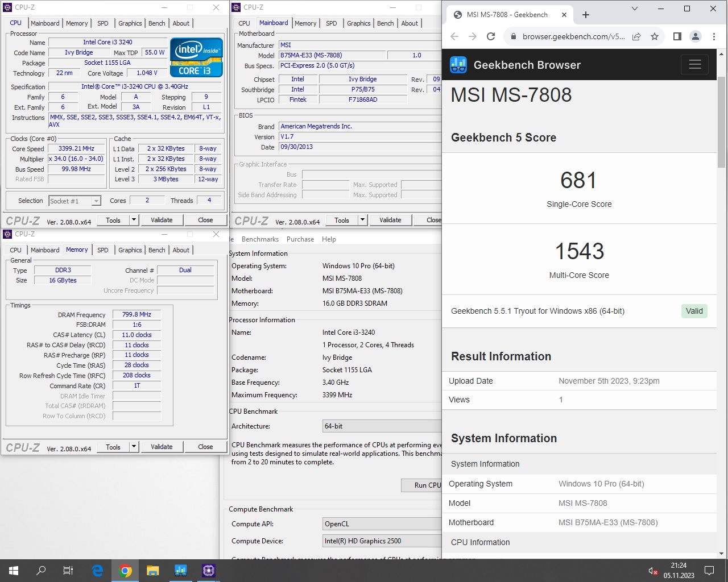Viewport: 728px width, 582px height.
Task: Open Tools dropdown arrow in CPU window
Action: (x=134, y=220)
